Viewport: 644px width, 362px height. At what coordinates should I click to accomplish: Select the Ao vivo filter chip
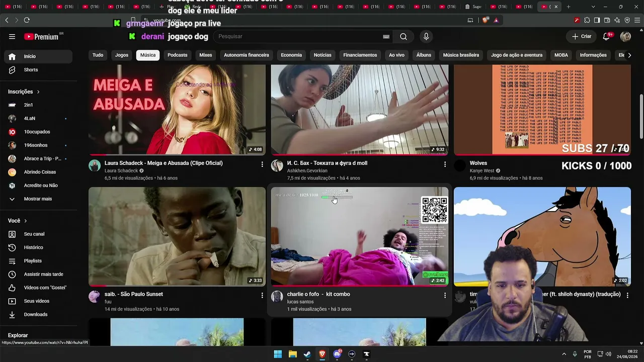pyautogui.click(x=396, y=55)
